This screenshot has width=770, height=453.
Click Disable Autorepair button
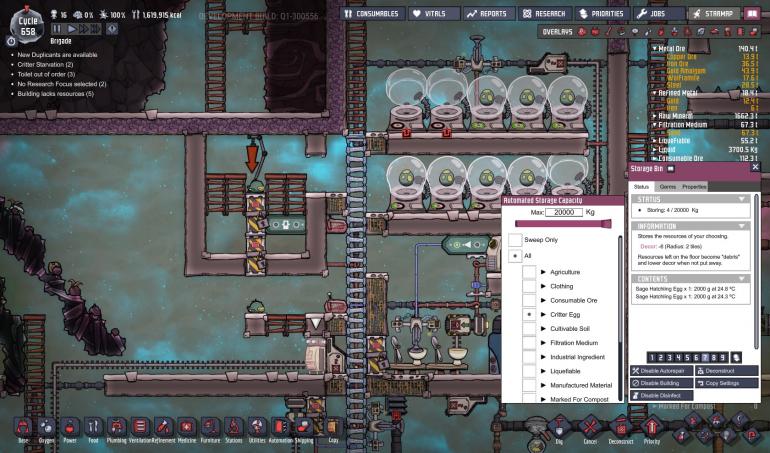pyautogui.click(x=661, y=371)
